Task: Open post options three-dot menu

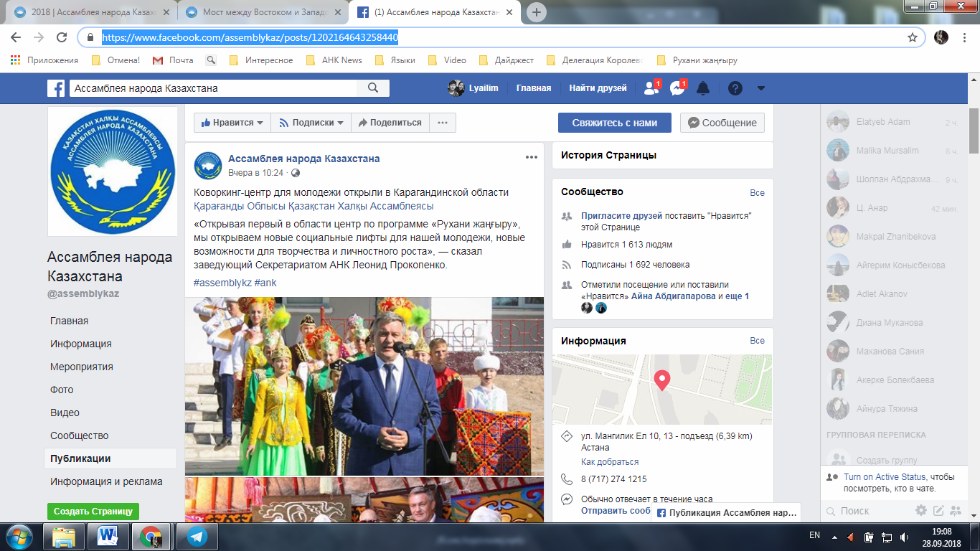Action: pos(532,157)
